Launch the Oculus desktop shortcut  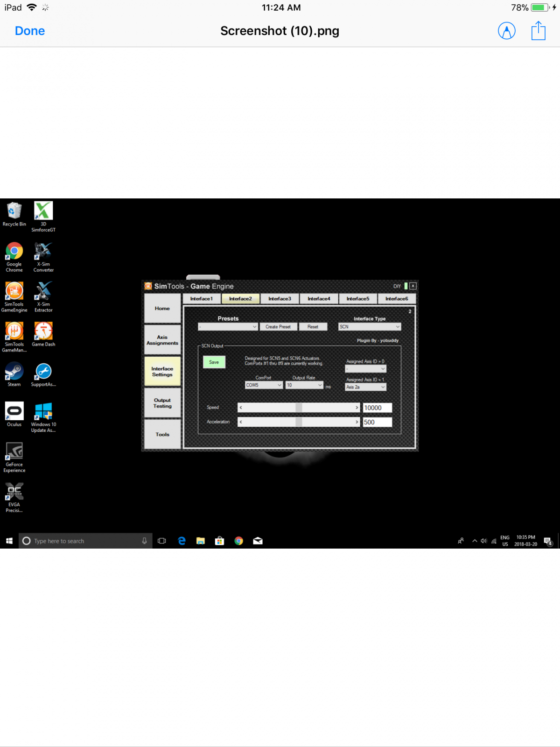tap(14, 415)
